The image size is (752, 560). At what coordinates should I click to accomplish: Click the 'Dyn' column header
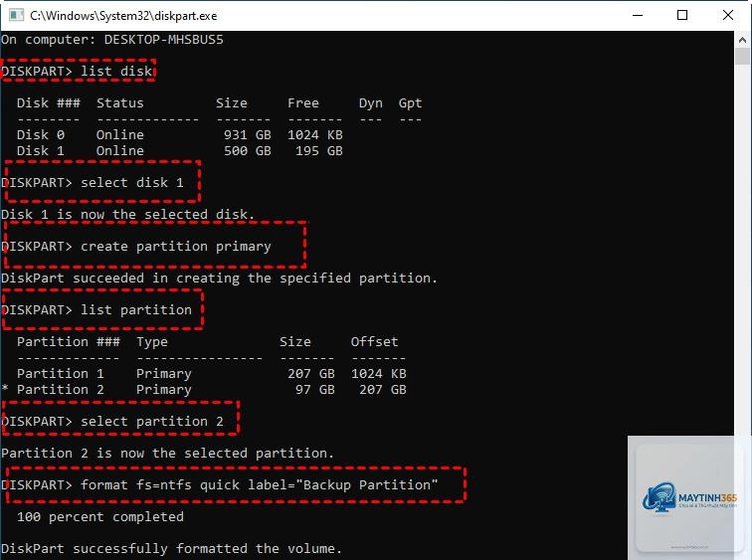coord(371,103)
